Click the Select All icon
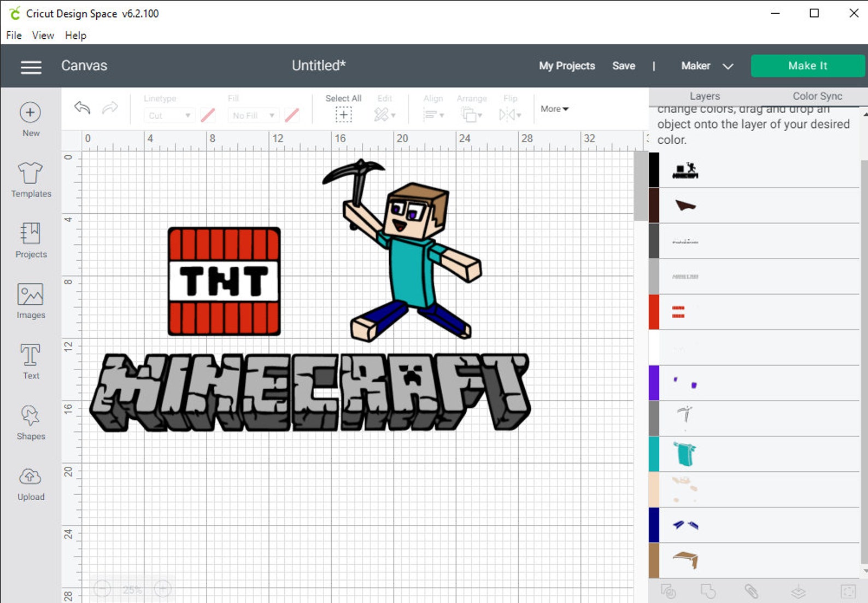 [x=343, y=115]
